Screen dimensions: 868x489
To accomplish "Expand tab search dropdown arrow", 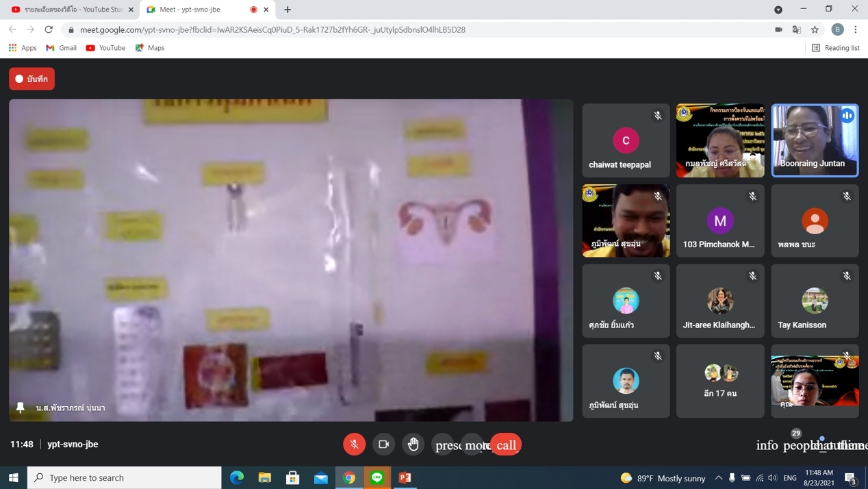I will (778, 10).
